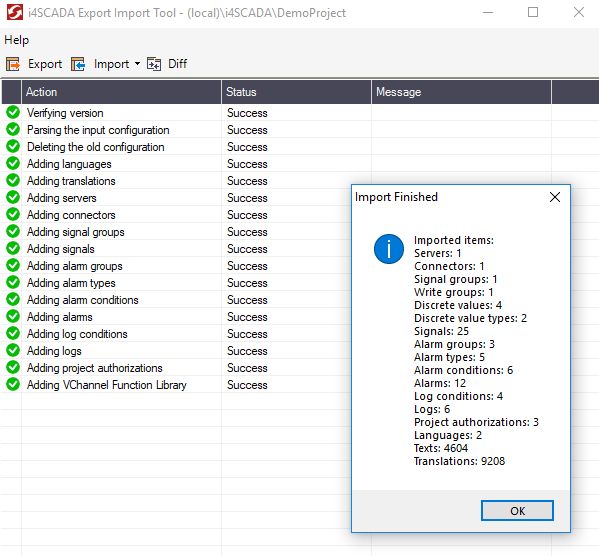Open the Help menu
This screenshot has height=556, width=599.
16,40
